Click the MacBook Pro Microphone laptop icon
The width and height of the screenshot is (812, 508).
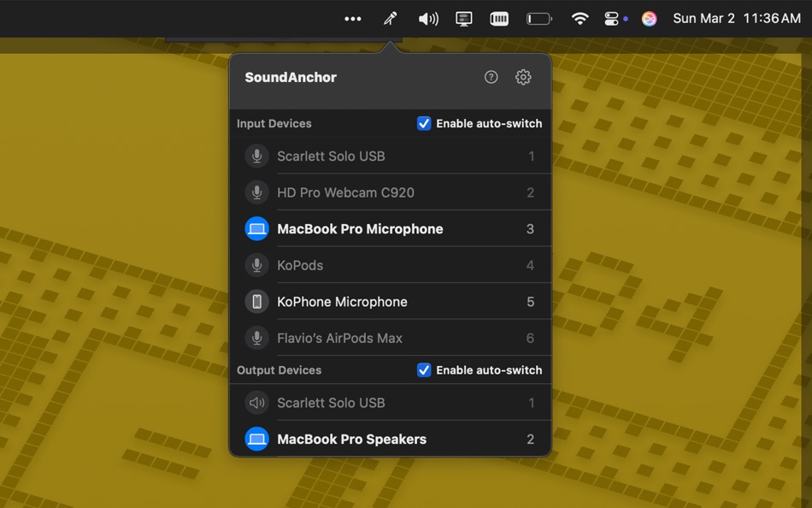[x=257, y=228]
